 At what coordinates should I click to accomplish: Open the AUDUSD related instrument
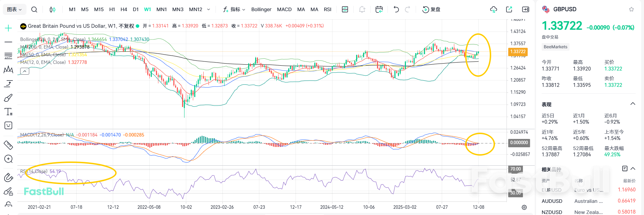coord(552,201)
